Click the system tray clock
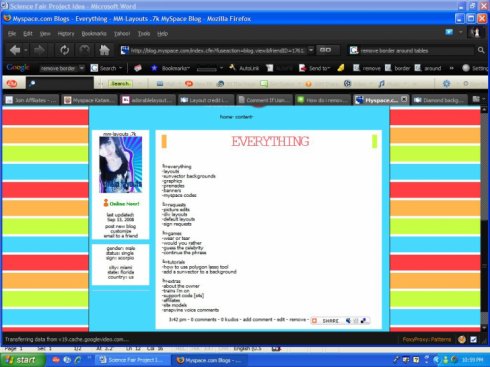Viewport: 490px width, 367px height. click(473, 360)
